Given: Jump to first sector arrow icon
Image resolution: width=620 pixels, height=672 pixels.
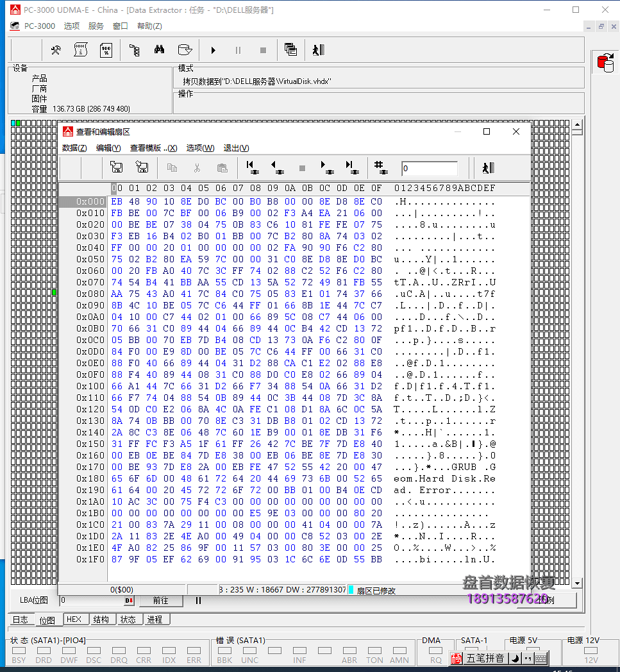Looking at the screenshot, I should tap(253, 167).
